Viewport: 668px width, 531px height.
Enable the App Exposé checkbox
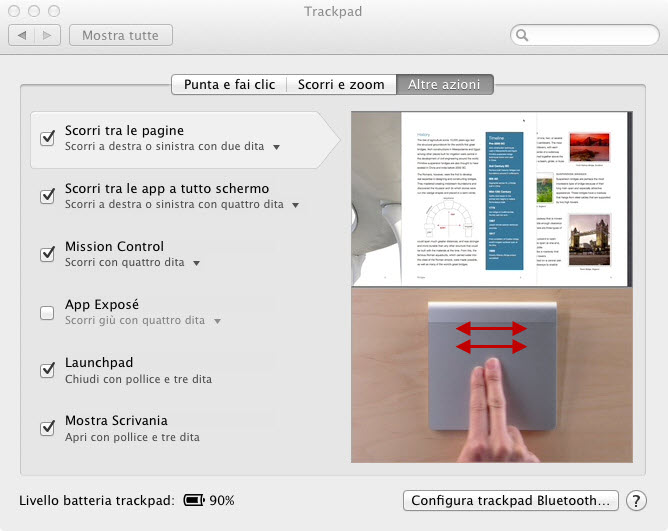(x=47, y=312)
